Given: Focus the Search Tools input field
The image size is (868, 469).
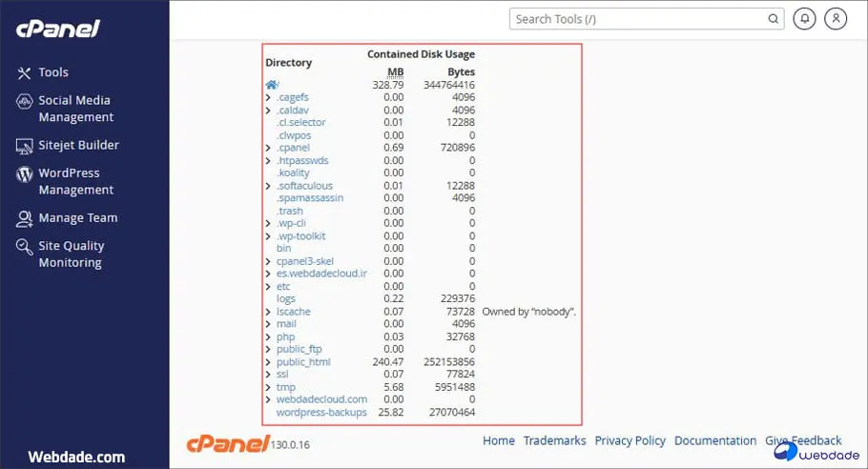Looking at the screenshot, I should [x=639, y=19].
